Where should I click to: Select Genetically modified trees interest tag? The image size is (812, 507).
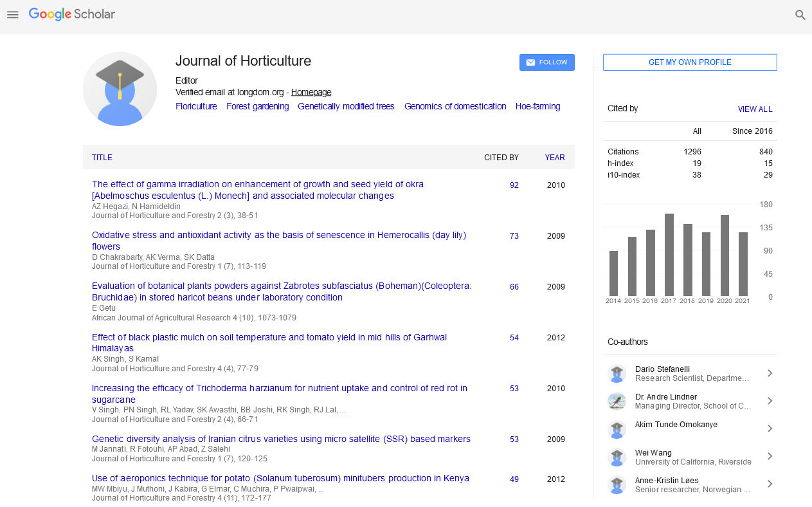coord(346,106)
